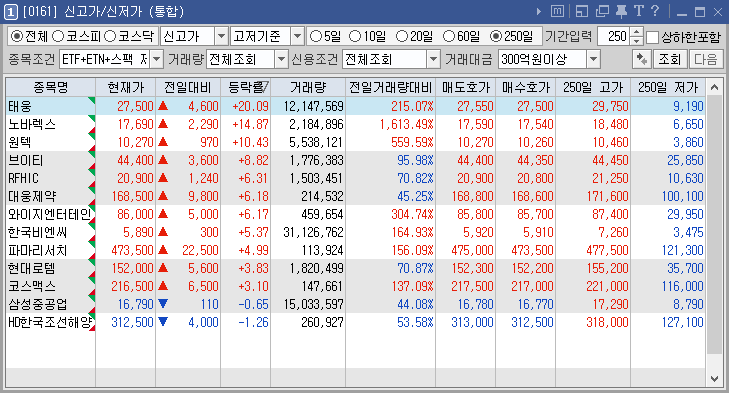Select the 원텍 stock name
Screen dimensions: 729x393
[x=20, y=142]
